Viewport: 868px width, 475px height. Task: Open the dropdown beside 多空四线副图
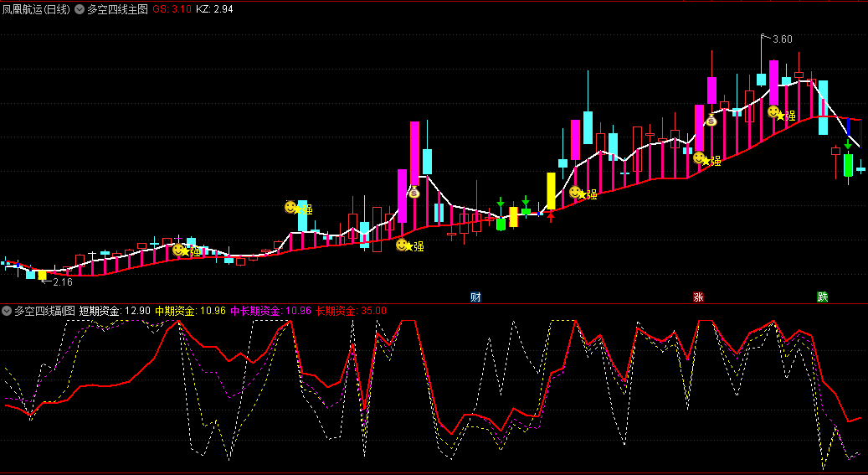point(7,311)
